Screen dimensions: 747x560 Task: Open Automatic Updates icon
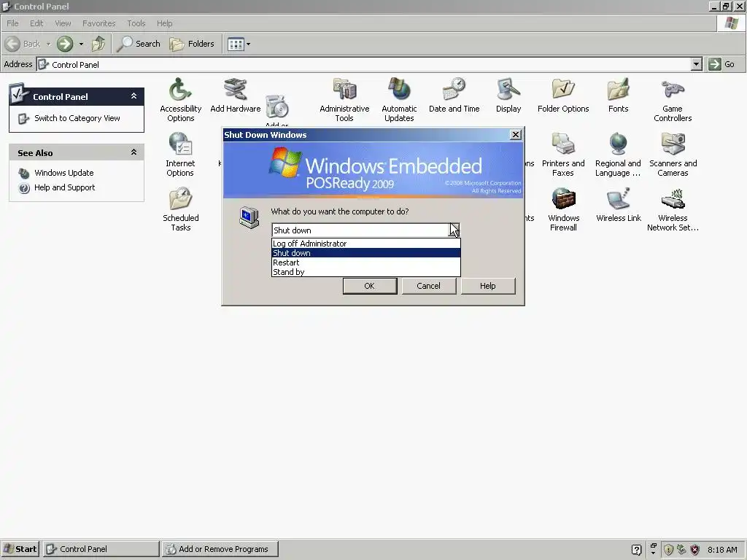(x=399, y=99)
